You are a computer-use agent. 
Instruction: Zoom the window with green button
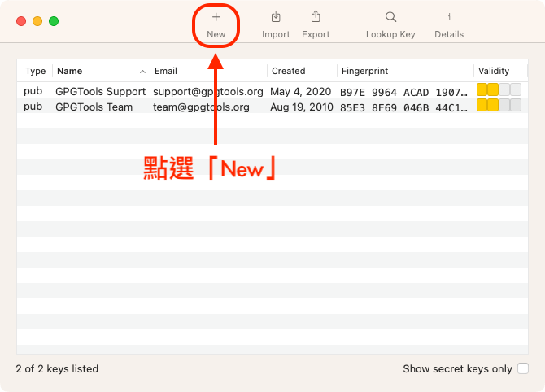tap(54, 21)
